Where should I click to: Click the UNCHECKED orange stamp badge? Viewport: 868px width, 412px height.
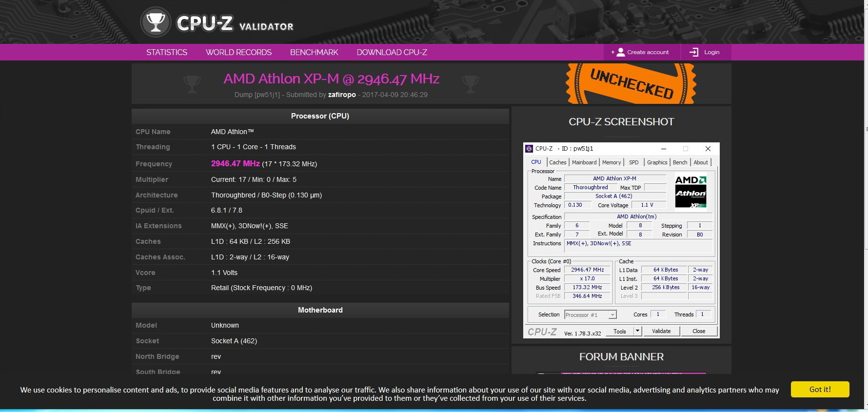click(x=631, y=83)
